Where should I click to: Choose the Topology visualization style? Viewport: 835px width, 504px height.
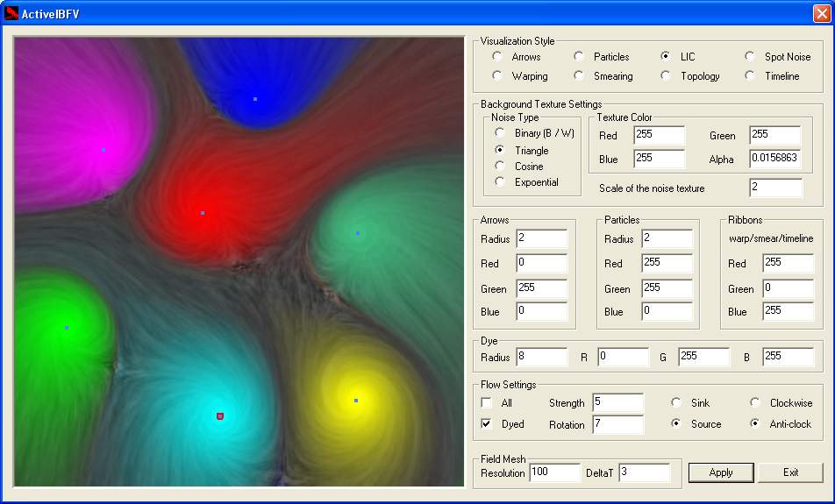point(666,76)
